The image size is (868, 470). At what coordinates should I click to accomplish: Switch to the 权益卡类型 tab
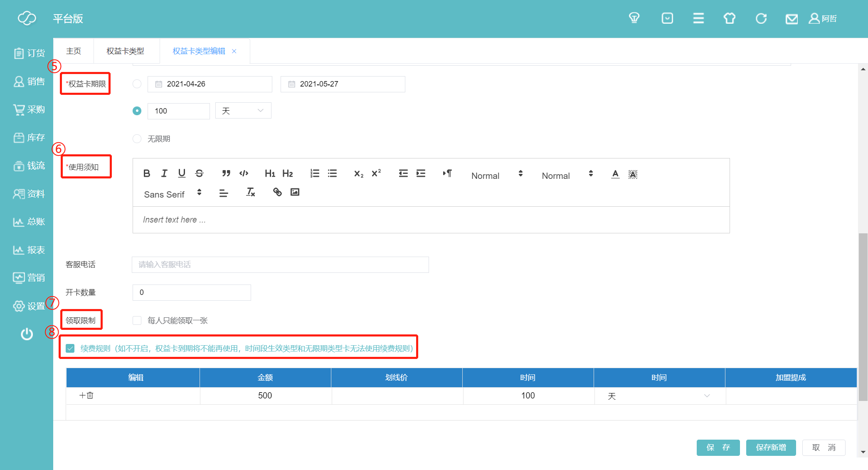125,51
